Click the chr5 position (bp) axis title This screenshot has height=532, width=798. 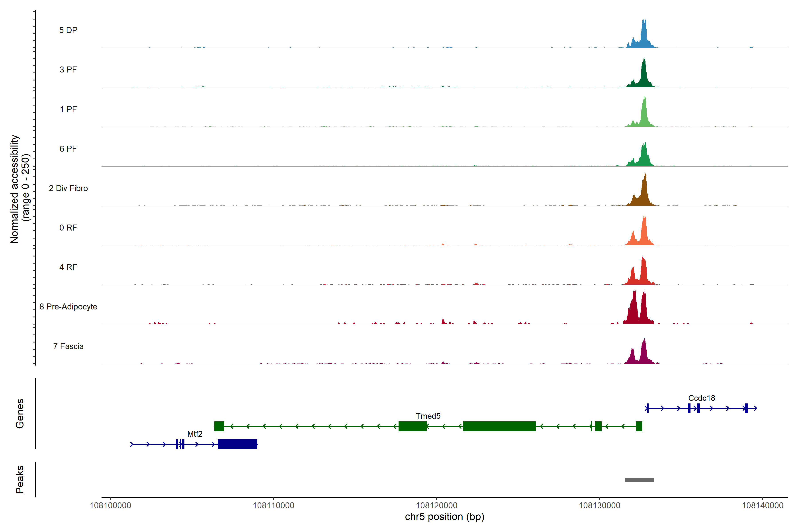pyautogui.click(x=444, y=517)
